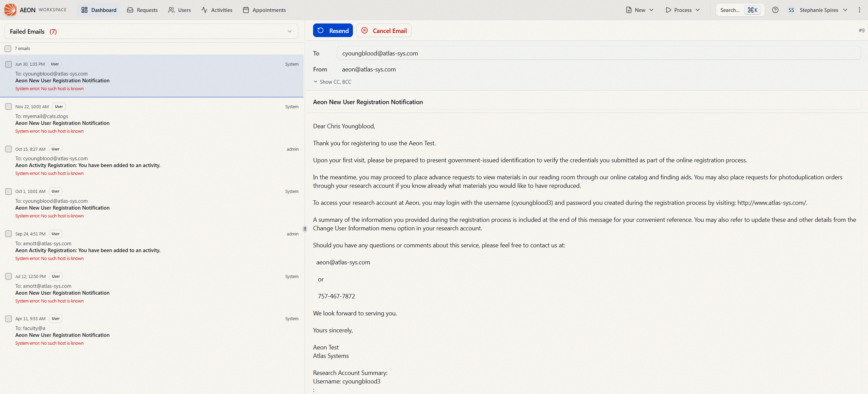The width and height of the screenshot is (868, 394).
Task: Click the Cancel Email button
Action: click(x=384, y=30)
